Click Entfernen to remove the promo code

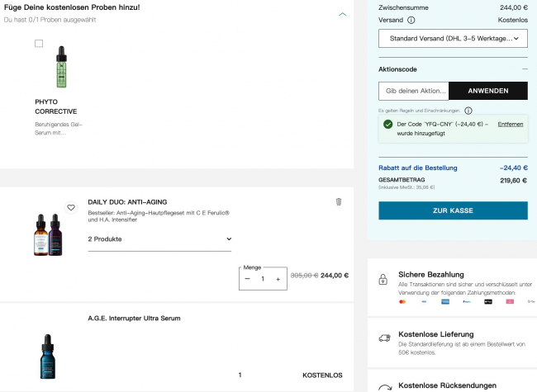tap(510, 124)
